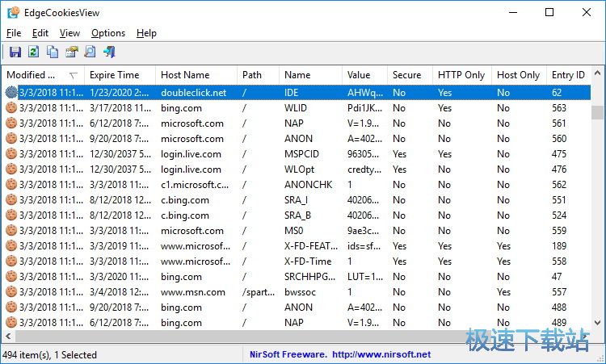Click the Copy Selected Items toolbar icon

click(x=53, y=52)
